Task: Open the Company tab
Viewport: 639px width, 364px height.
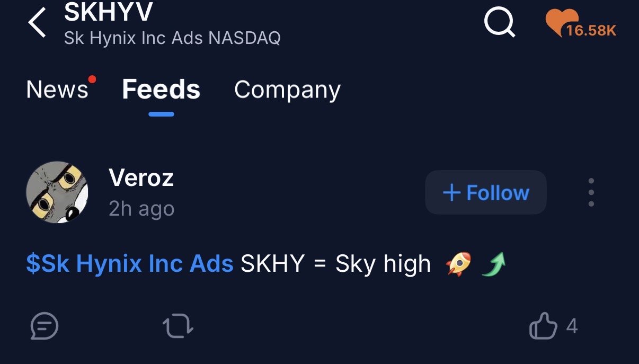Action: (x=287, y=90)
